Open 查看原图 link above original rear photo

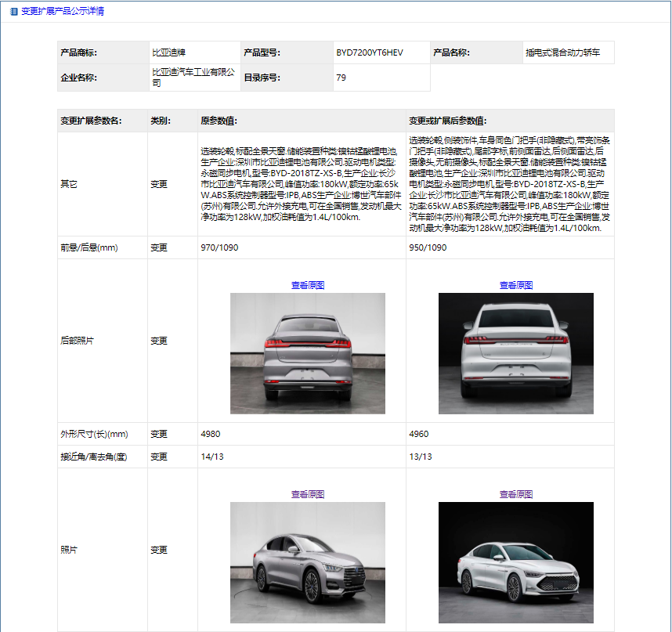[x=308, y=285]
